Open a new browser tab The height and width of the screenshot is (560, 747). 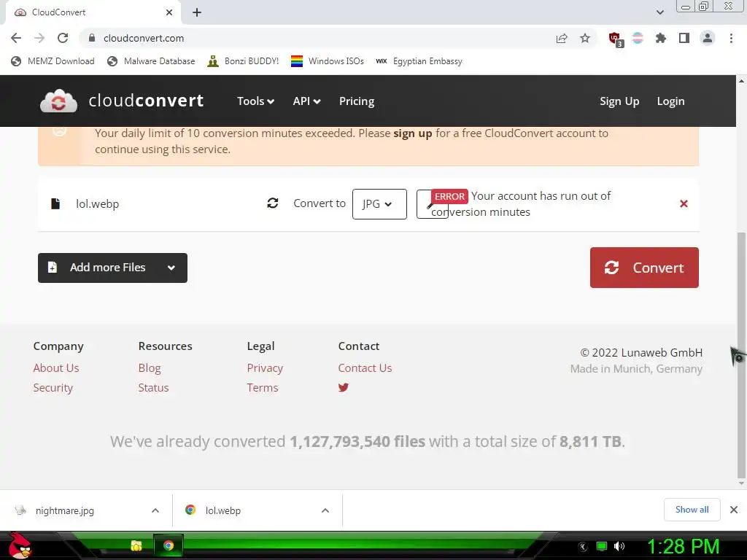click(x=197, y=12)
